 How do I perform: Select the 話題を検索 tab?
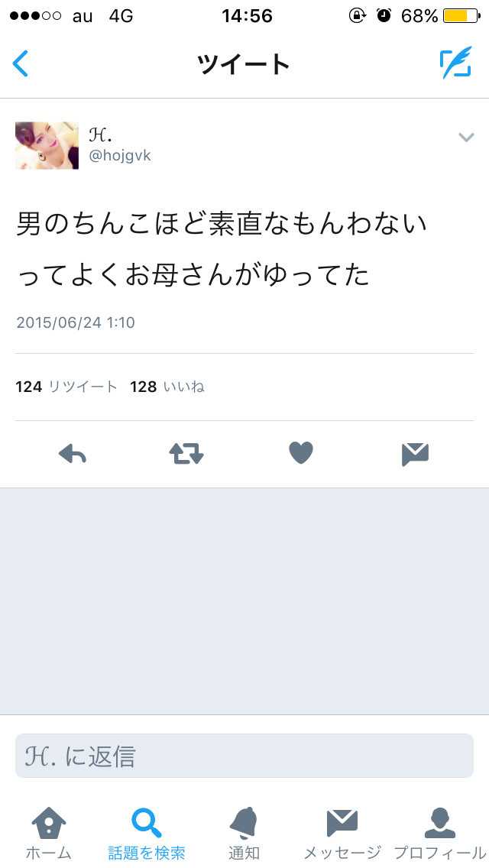(x=147, y=833)
